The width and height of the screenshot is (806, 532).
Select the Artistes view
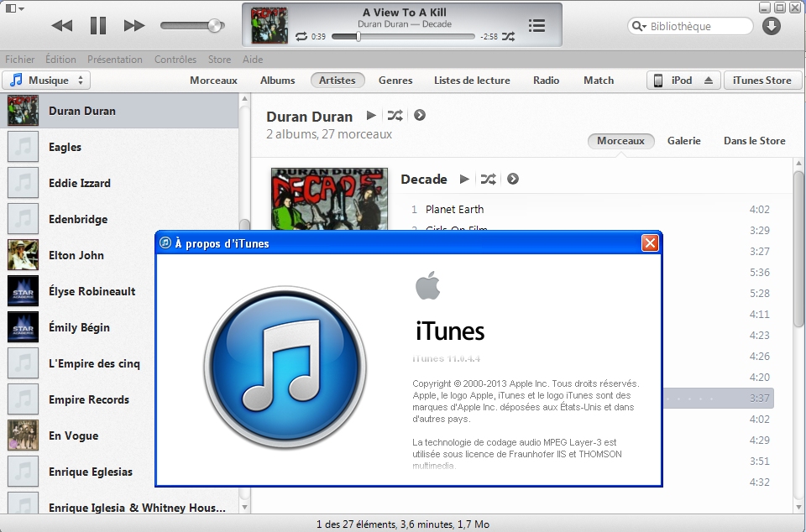(x=338, y=80)
